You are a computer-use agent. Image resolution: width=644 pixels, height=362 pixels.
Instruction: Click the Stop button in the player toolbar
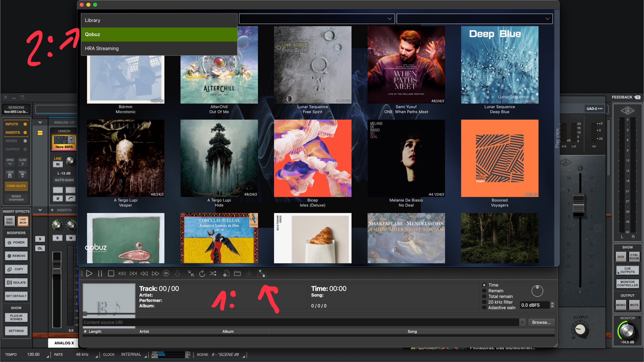(111, 274)
